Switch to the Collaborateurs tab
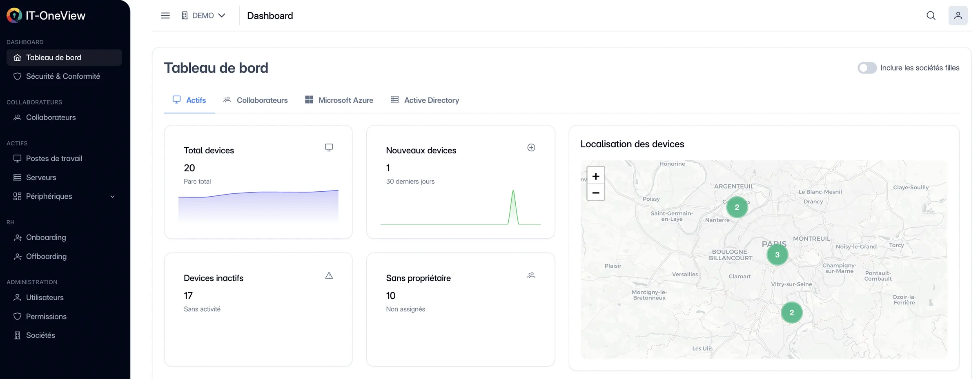980x379 pixels. (x=255, y=100)
